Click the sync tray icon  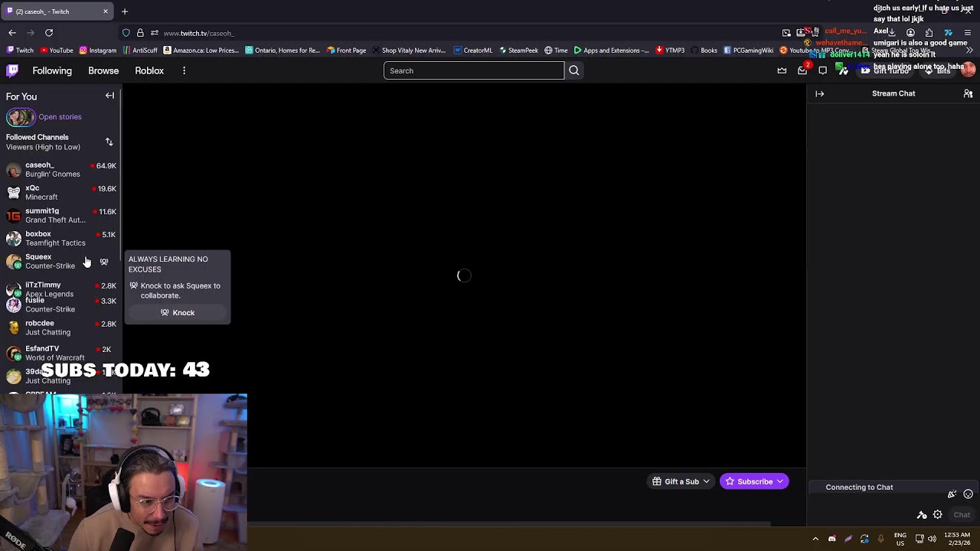(864, 539)
